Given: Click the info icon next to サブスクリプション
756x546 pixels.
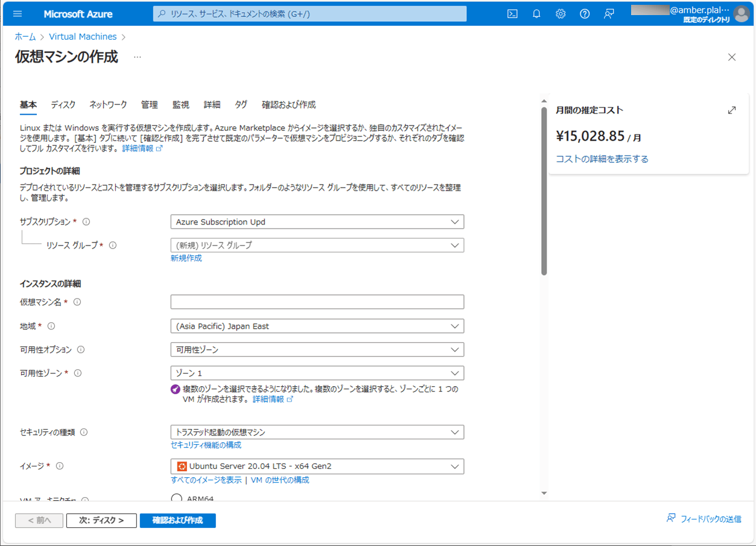Looking at the screenshot, I should point(86,222).
